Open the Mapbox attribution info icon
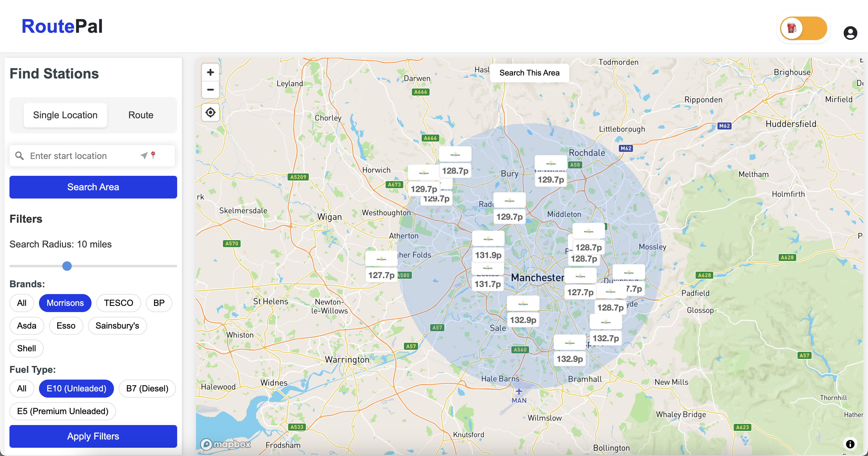The width and height of the screenshot is (868, 456). (850, 444)
